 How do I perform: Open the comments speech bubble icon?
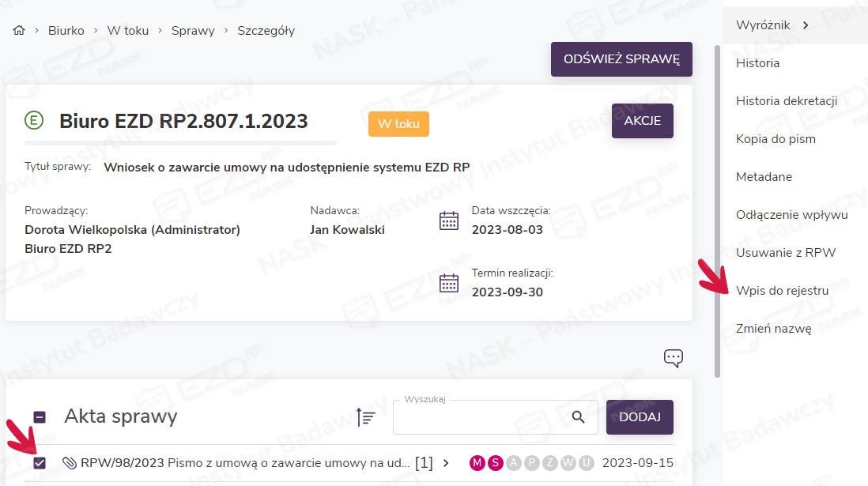673,358
